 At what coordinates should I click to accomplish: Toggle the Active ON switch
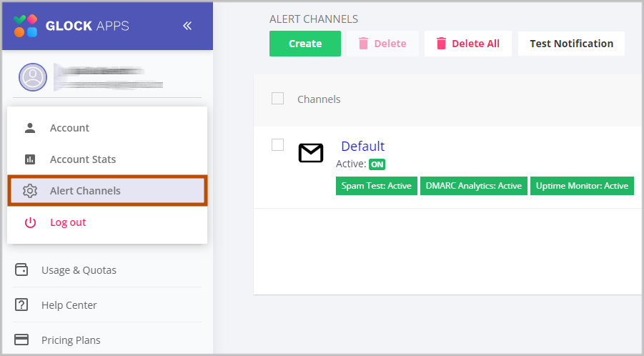377,164
